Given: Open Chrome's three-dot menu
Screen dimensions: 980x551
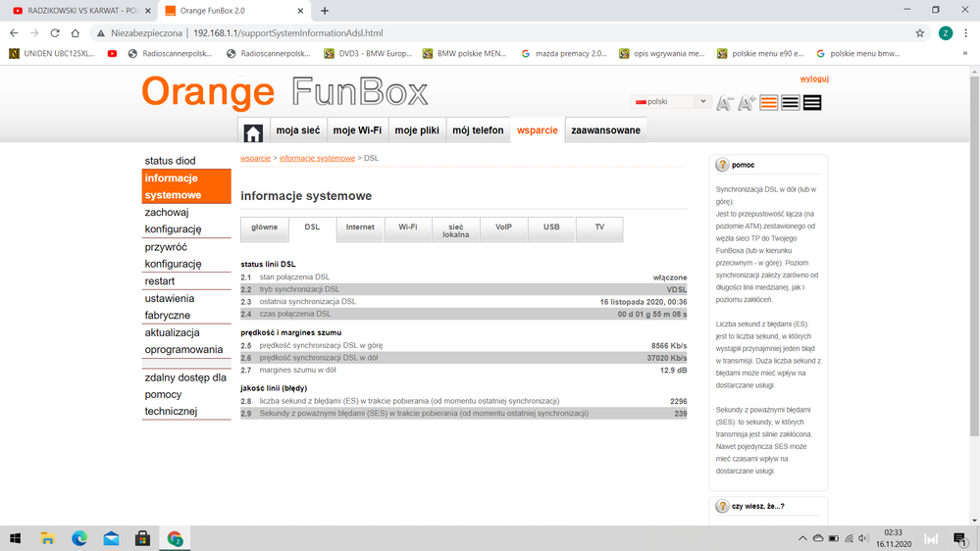Looking at the screenshot, I should pos(965,32).
